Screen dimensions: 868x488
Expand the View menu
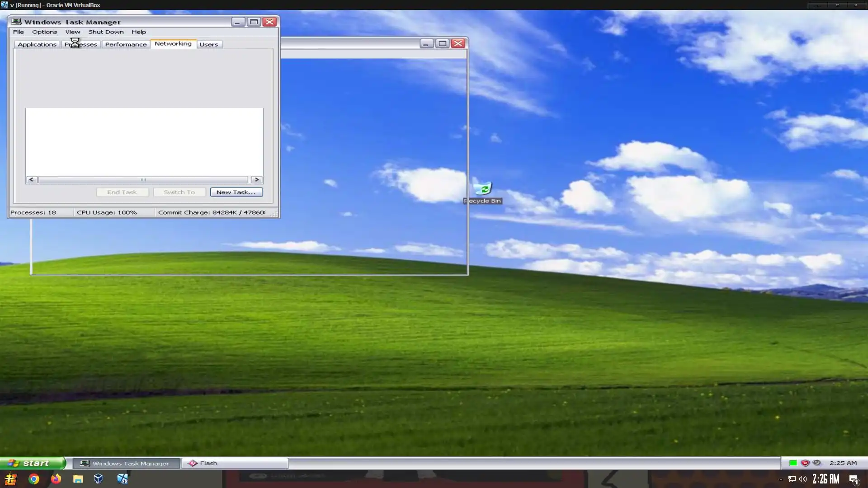(72, 32)
